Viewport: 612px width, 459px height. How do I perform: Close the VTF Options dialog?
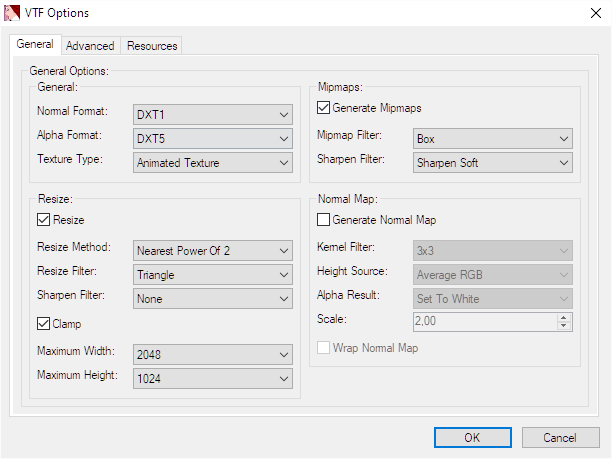[x=590, y=13]
